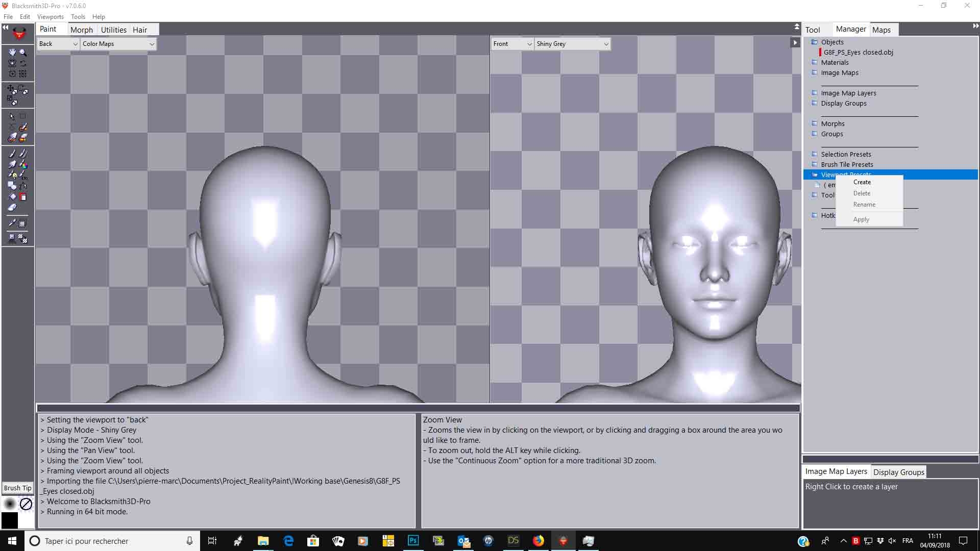Select the eraser tool in left toolbar

pos(12,208)
